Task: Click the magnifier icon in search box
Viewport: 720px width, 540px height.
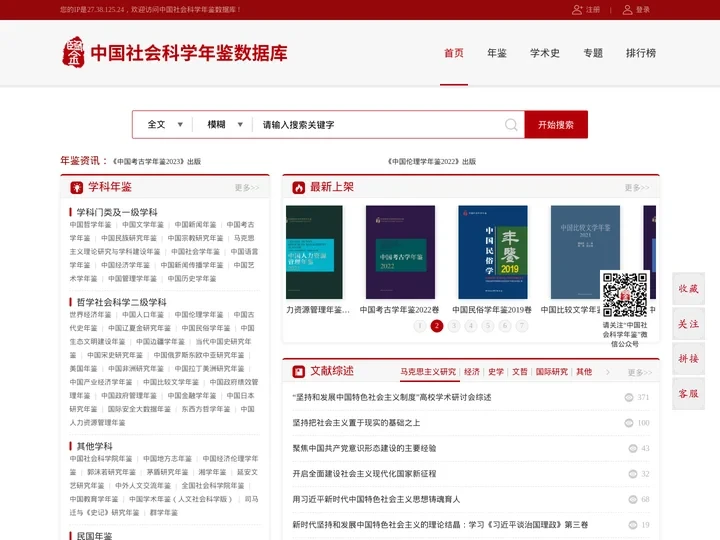Action: pyautogui.click(x=511, y=124)
